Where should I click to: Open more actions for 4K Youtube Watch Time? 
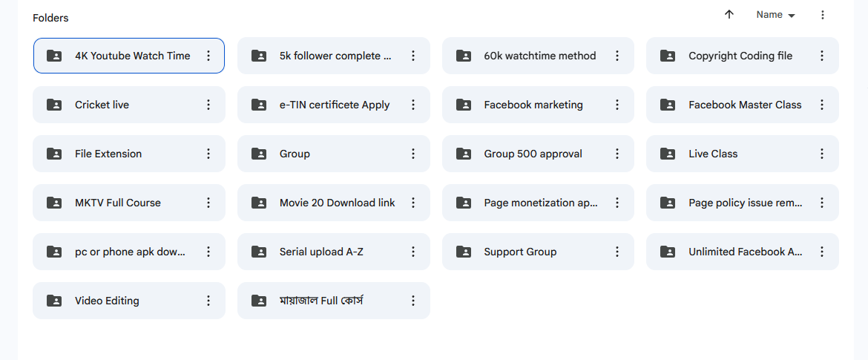[x=208, y=56]
